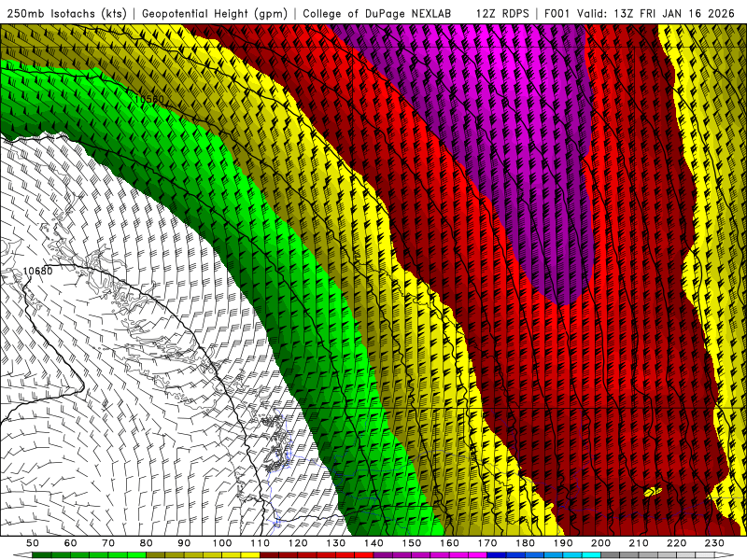
Task: Click the 230 value on the legend
Action: tap(714, 543)
